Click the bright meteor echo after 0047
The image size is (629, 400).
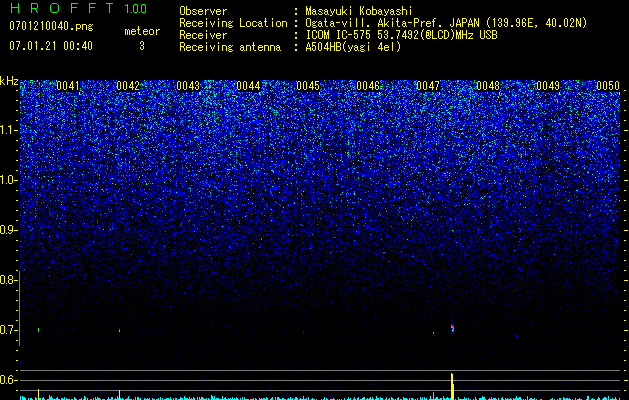tap(452, 326)
